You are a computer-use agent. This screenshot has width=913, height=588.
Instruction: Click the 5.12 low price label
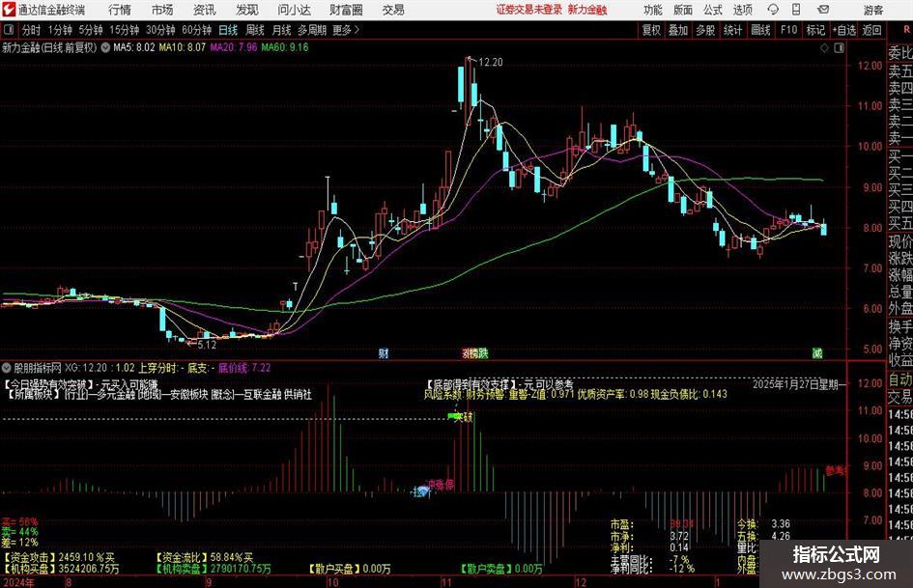pos(207,345)
